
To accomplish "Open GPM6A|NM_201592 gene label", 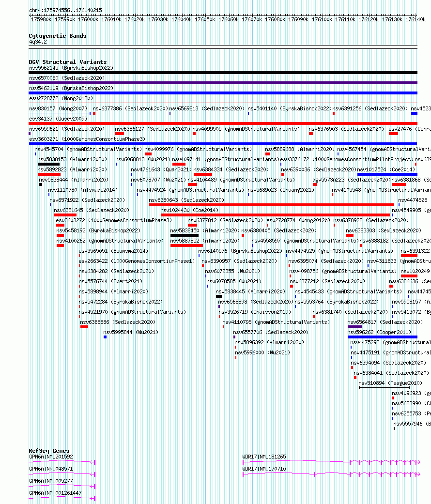I will 51,457.
